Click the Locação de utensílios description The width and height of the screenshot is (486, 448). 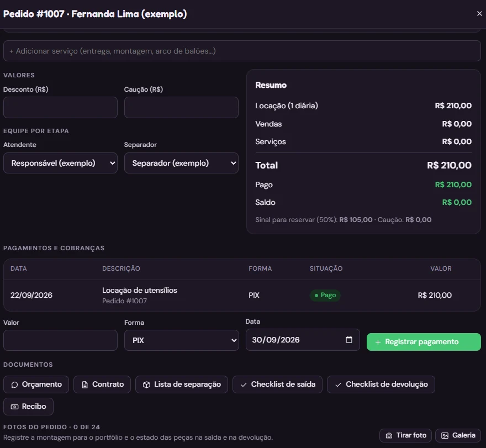(140, 290)
